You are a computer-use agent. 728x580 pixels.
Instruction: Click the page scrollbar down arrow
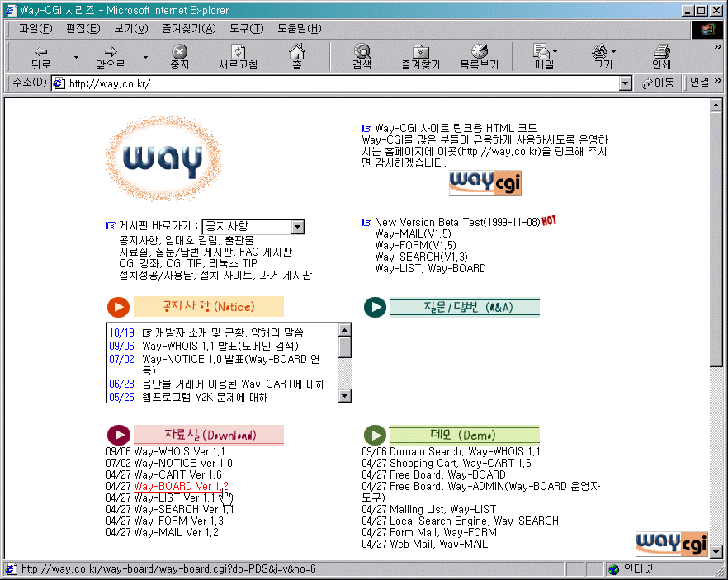[x=716, y=552]
